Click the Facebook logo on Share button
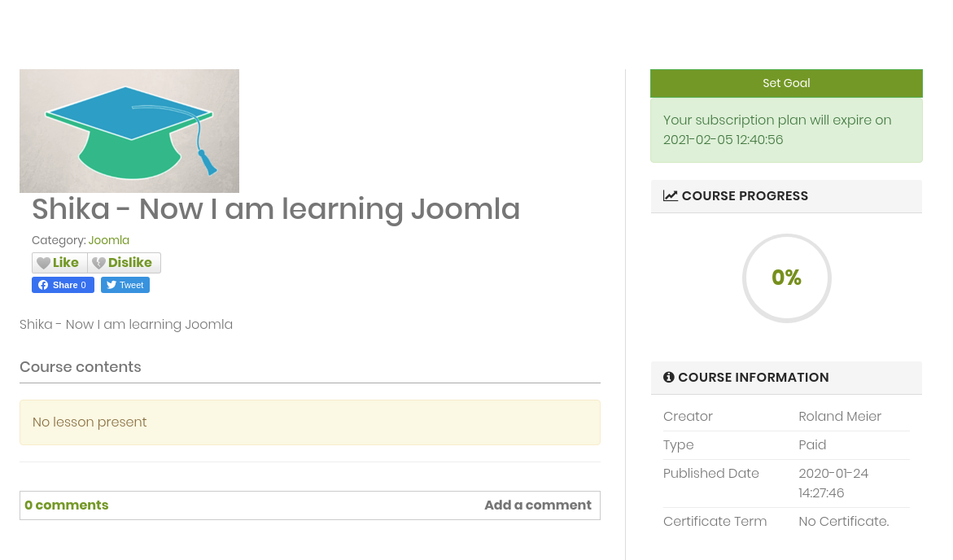The image size is (953, 560). [43, 285]
